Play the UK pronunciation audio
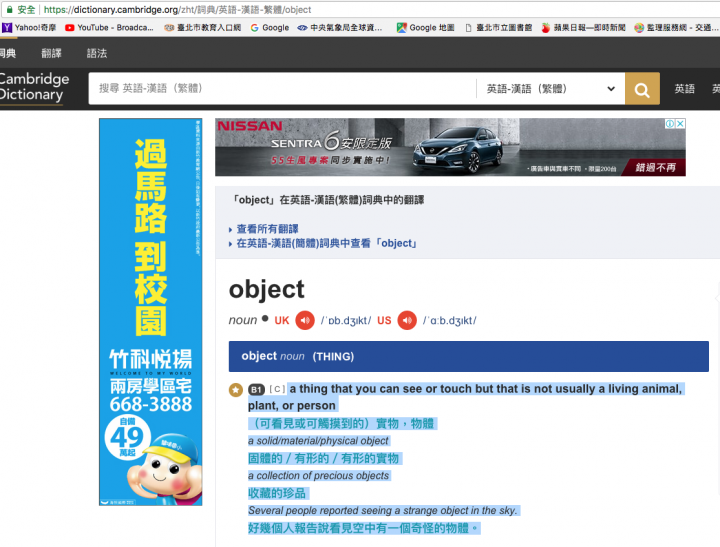This screenshot has width=720, height=547. (304, 321)
